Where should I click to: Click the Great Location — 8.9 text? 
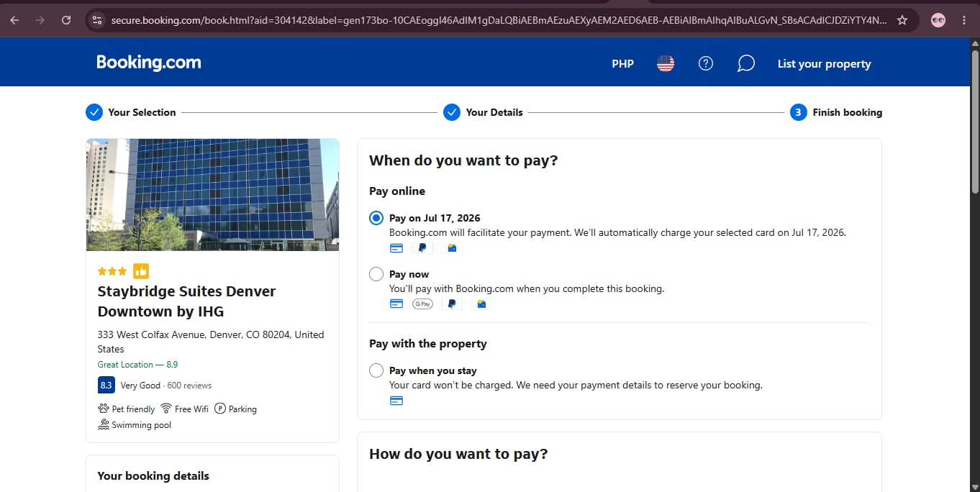point(137,365)
